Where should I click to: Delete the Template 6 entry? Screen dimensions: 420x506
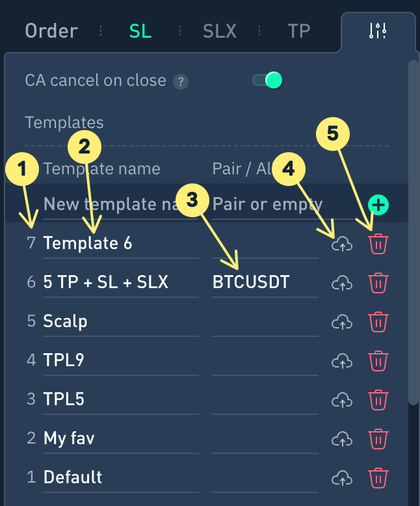(x=378, y=244)
